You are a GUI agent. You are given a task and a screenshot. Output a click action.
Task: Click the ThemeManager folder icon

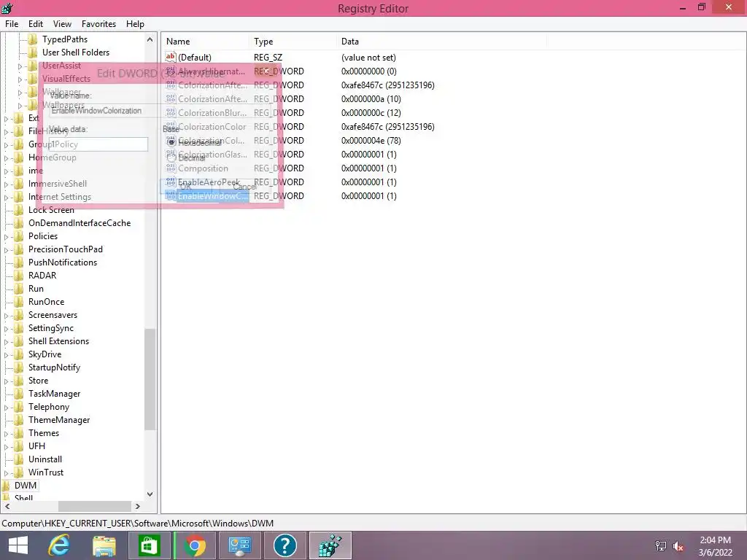coord(18,419)
